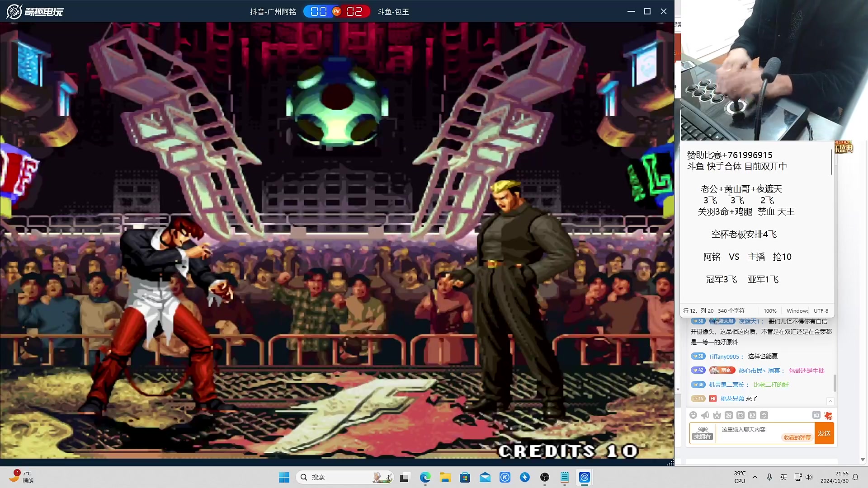Click the microphone icon in system tray
868x488 pixels.
coord(769,477)
